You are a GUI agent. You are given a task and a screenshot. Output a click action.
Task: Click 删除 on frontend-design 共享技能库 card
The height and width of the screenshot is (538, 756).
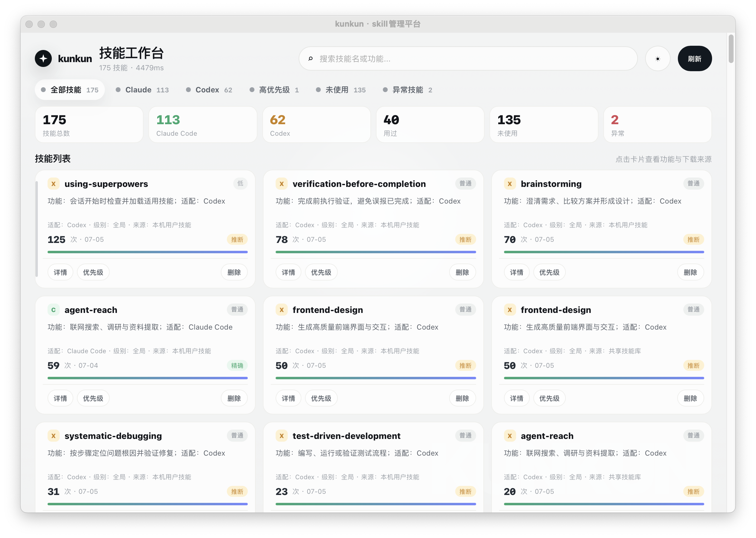(691, 398)
